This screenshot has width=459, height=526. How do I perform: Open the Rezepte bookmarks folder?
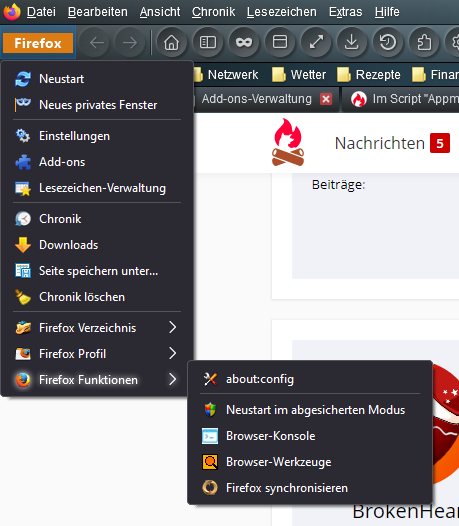(369, 74)
